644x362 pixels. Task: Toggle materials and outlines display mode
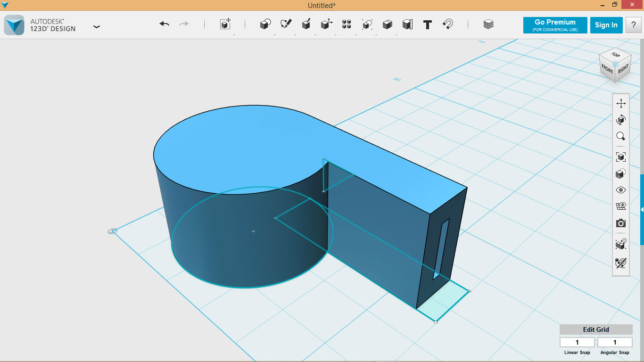621,173
